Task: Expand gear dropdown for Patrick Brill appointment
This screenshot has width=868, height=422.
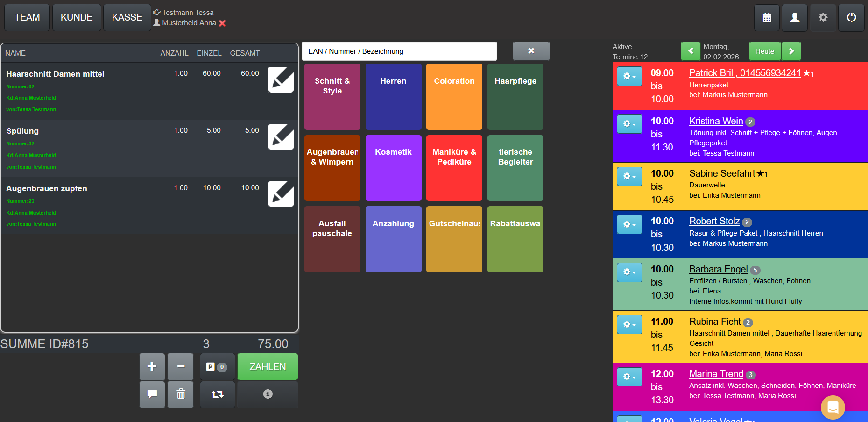Action: point(629,76)
